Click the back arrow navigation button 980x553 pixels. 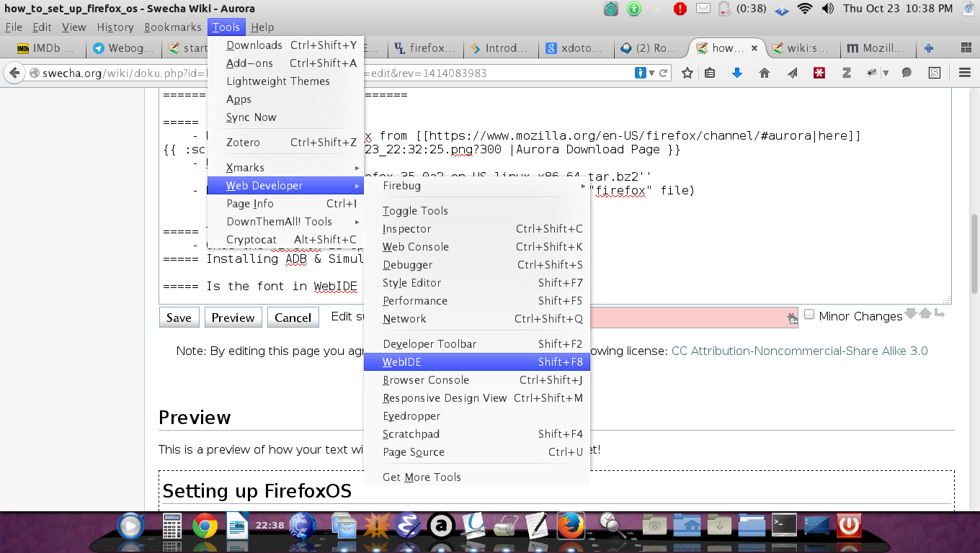[x=14, y=73]
